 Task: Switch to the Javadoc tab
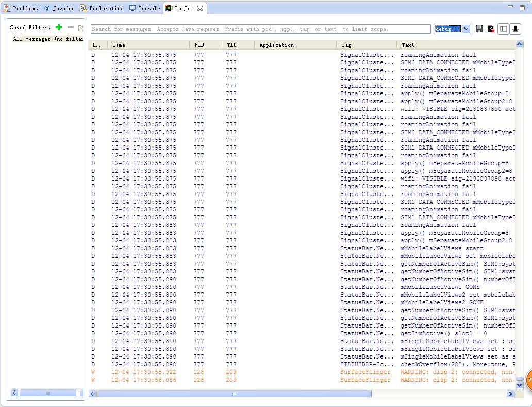point(59,8)
